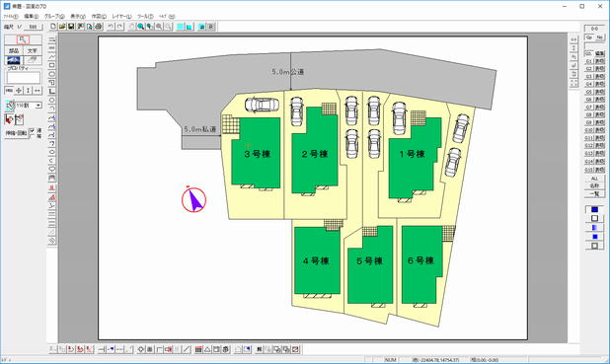Click the Save floppy disk icon
This screenshot has height=364, width=610.
(71, 27)
